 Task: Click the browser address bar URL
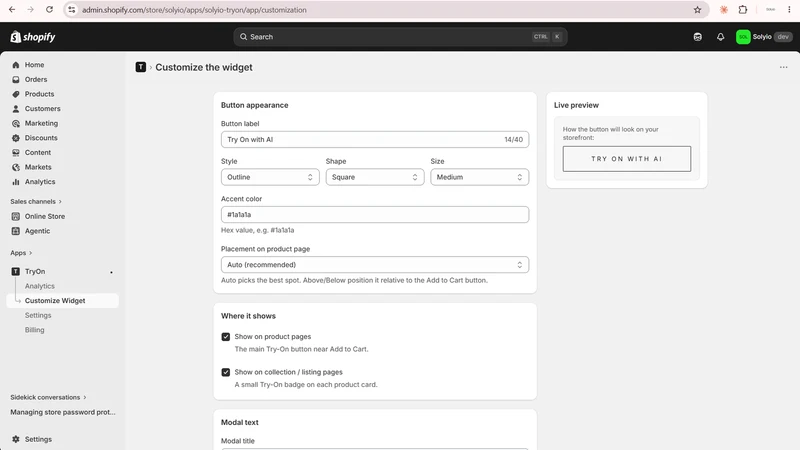point(194,10)
